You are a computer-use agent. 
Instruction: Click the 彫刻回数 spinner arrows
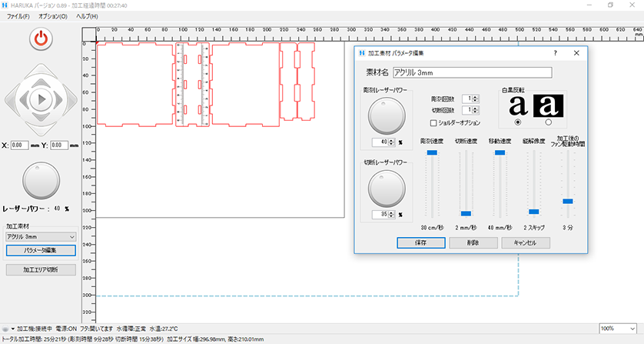tap(476, 99)
